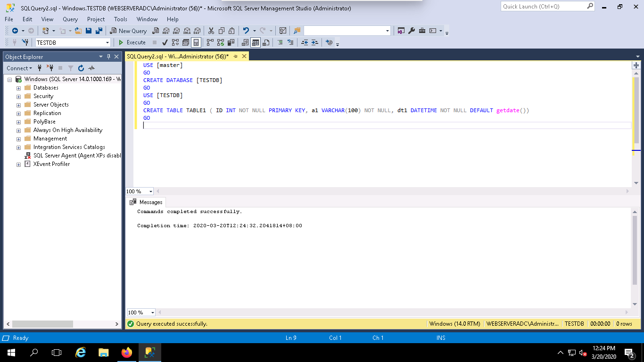This screenshot has width=644, height=362.
Task: Expand the Security node
Action: (x=18, y=96)
